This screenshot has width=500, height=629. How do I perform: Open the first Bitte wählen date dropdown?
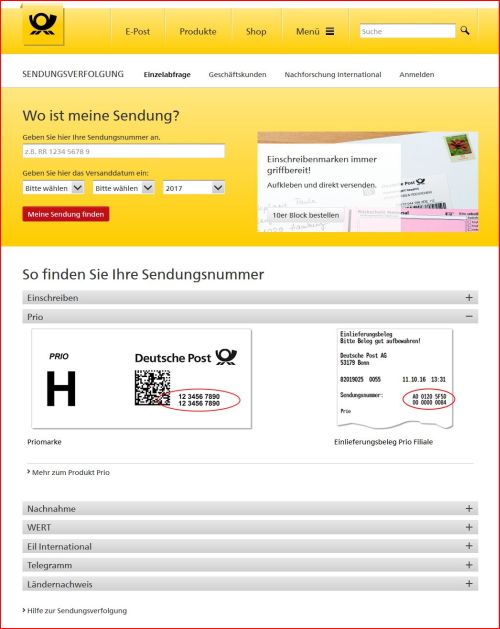pos(53,188)
